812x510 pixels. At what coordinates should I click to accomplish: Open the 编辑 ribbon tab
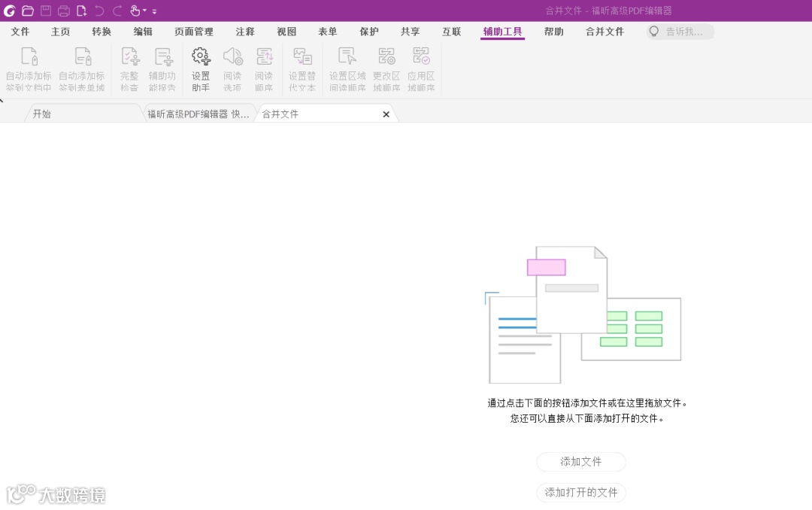pos(143,32)
